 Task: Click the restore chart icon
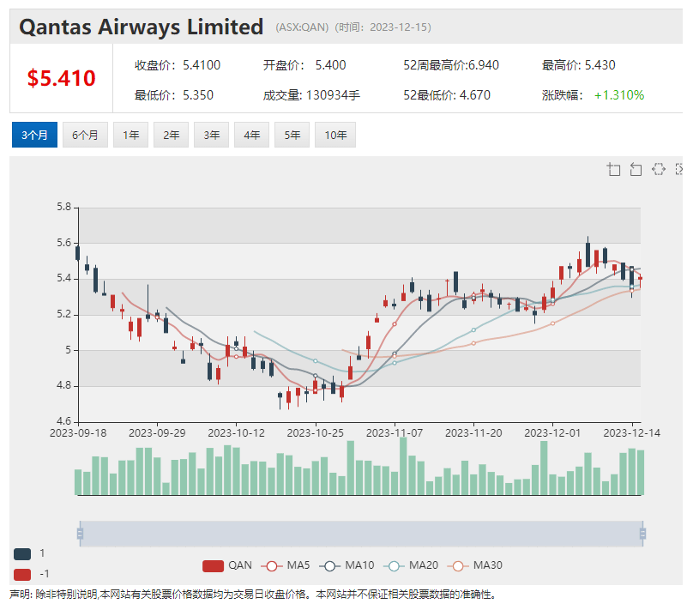658,169
